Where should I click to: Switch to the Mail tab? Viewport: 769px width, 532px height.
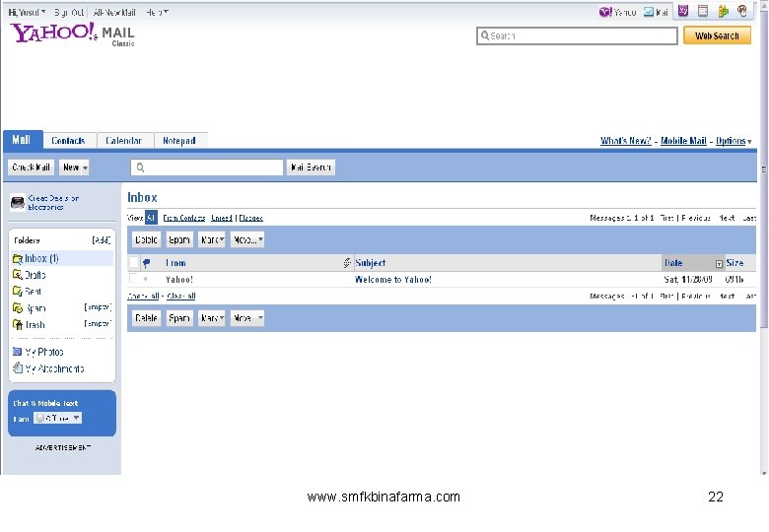pyautogui.click(x=23, y=140)
